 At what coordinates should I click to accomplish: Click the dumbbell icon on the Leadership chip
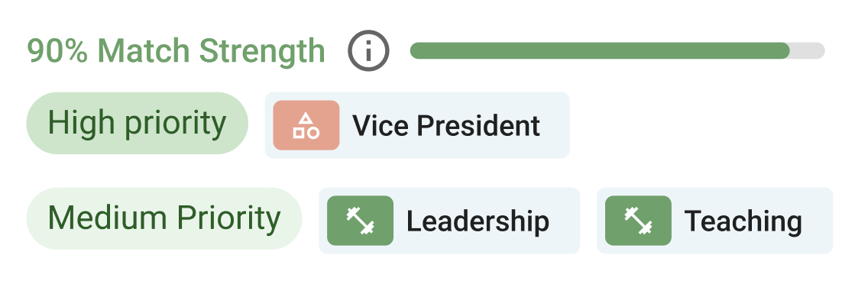click(x=361, y=221)
